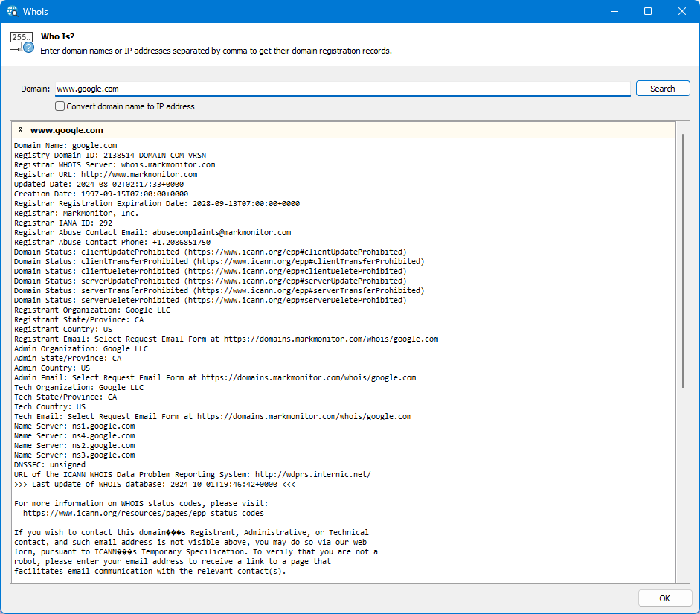Select the 'Domain Name: google.com' line
This screenshot has height=614, width=700.
point(65,146)
